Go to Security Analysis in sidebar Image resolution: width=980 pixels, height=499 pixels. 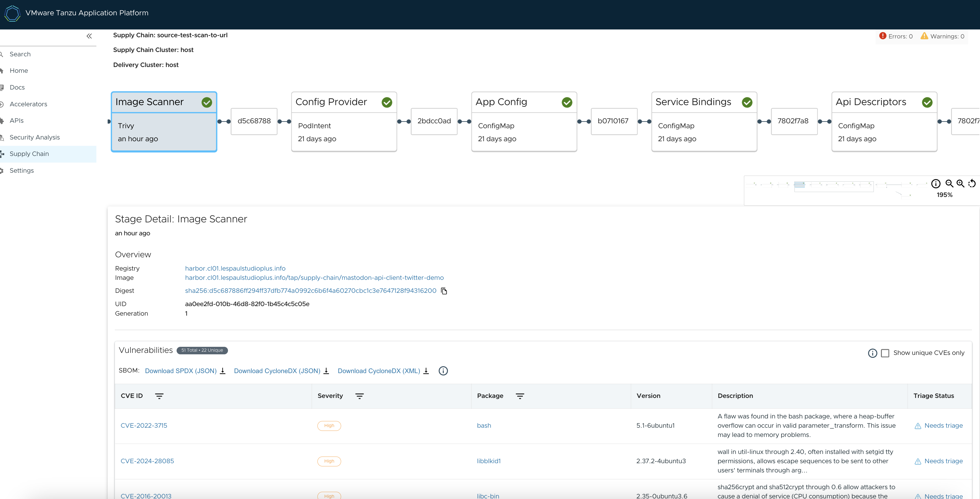point(35,137)
